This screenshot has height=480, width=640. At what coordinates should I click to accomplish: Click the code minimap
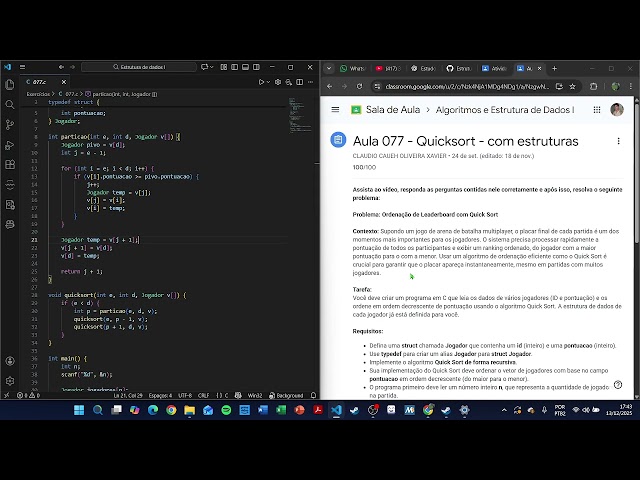(x=300, y=115)
